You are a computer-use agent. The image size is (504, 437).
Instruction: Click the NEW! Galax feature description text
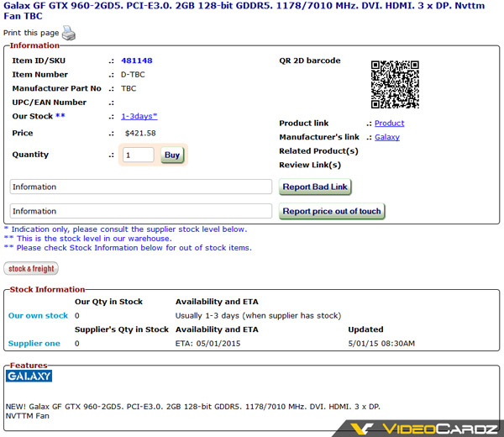coord(192,411)
